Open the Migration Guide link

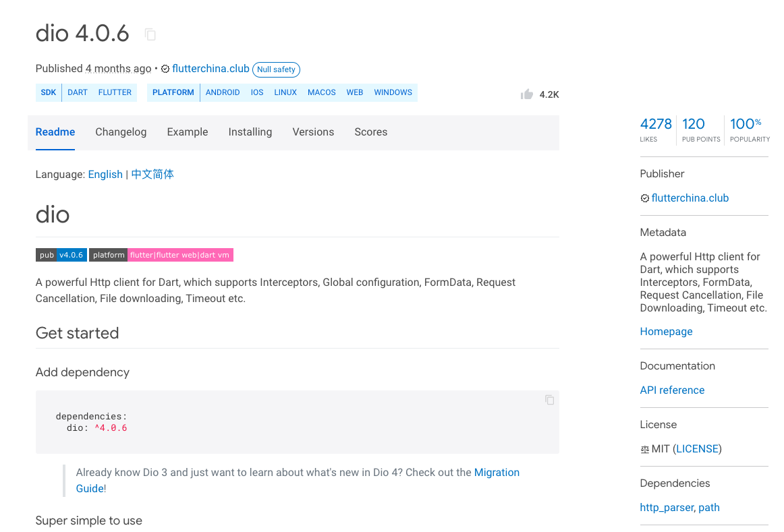[x=497, y=473]
